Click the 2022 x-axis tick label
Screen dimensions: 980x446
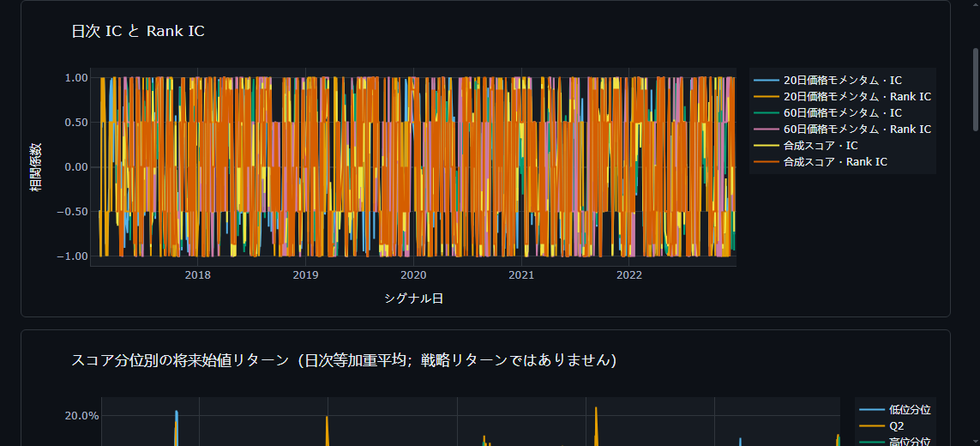628,276
